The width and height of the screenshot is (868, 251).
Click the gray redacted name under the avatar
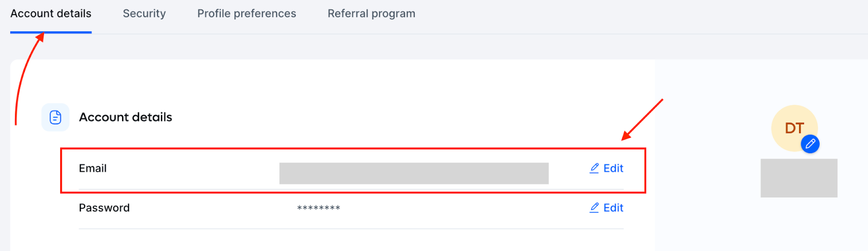799,178
